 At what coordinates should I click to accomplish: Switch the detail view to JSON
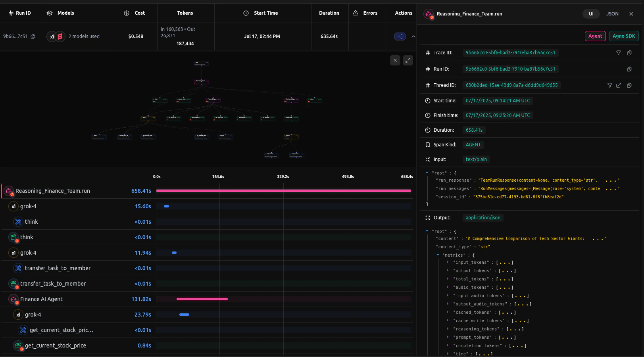pos(612,14)
